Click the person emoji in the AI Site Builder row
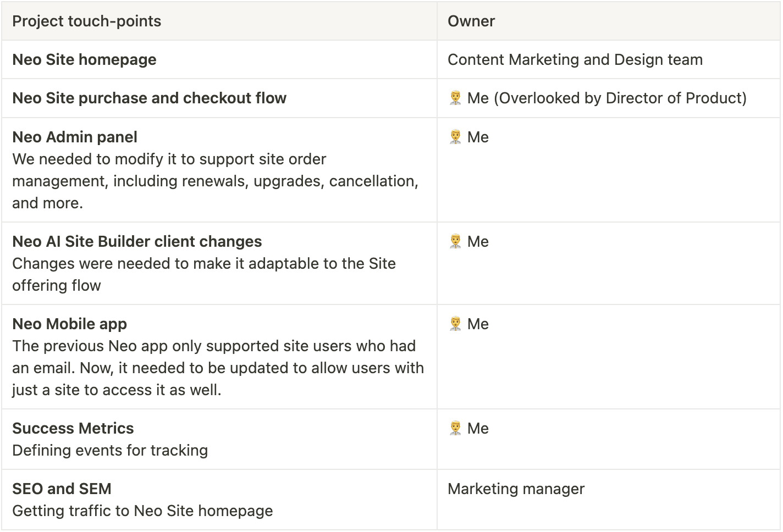Image resolution: width=783 pixels, height=532 pixels. [x=455, y=241]
